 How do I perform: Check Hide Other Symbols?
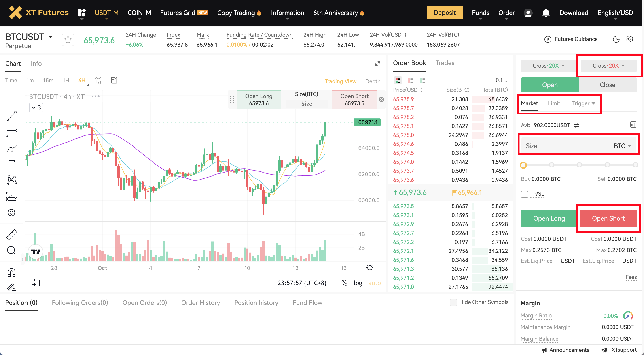[453, 302]
